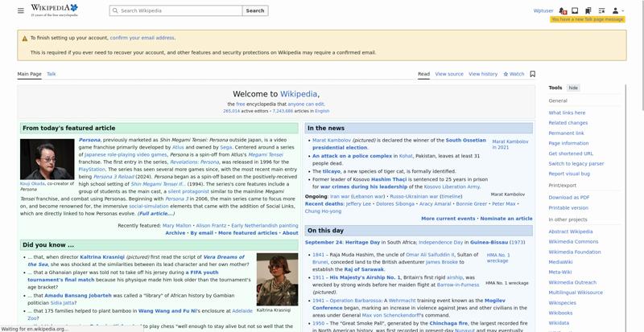Open the Mary Mallon recently featured link
Screen dimensions: 644x332
click(x=177, y=225)
